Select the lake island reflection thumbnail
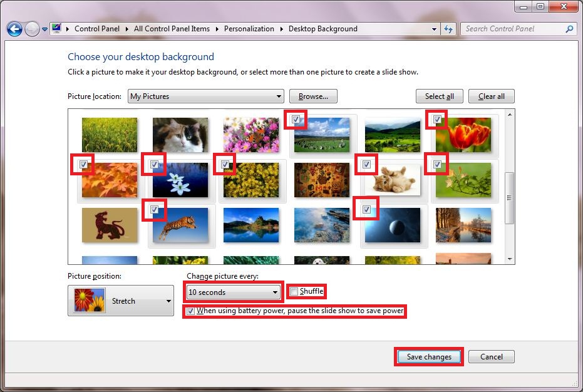 point(251,225)
